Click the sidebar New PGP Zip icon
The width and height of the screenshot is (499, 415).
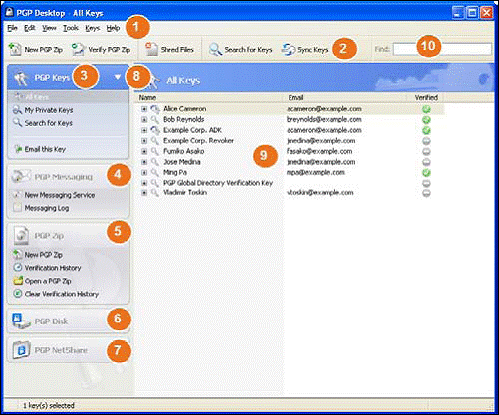pyautogui.click(x=17, y=254)
